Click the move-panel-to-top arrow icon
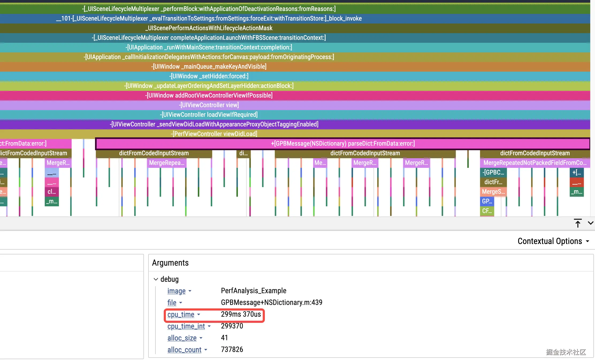This screenshot has height=364, width=595. click(x=578, y=223)
